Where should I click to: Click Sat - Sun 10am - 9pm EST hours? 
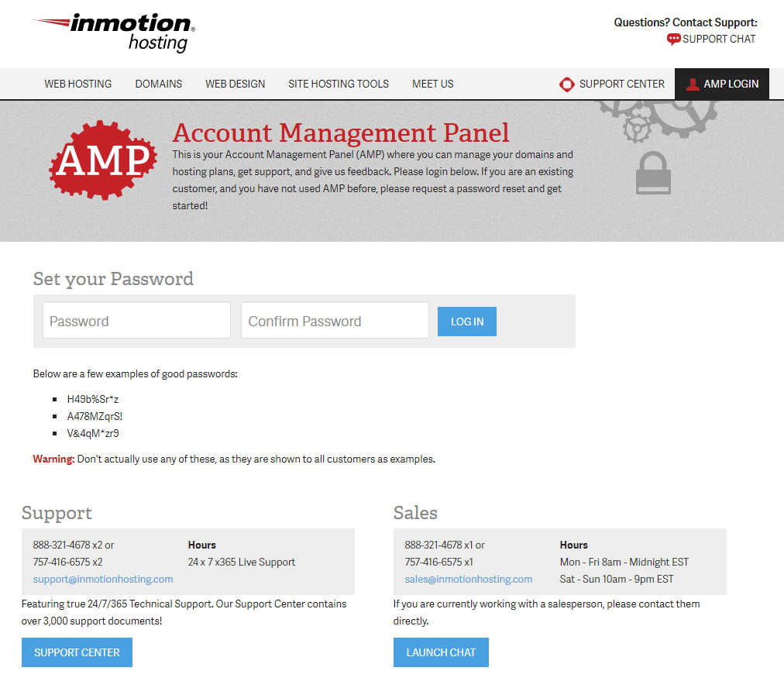[x=617, y=579]
